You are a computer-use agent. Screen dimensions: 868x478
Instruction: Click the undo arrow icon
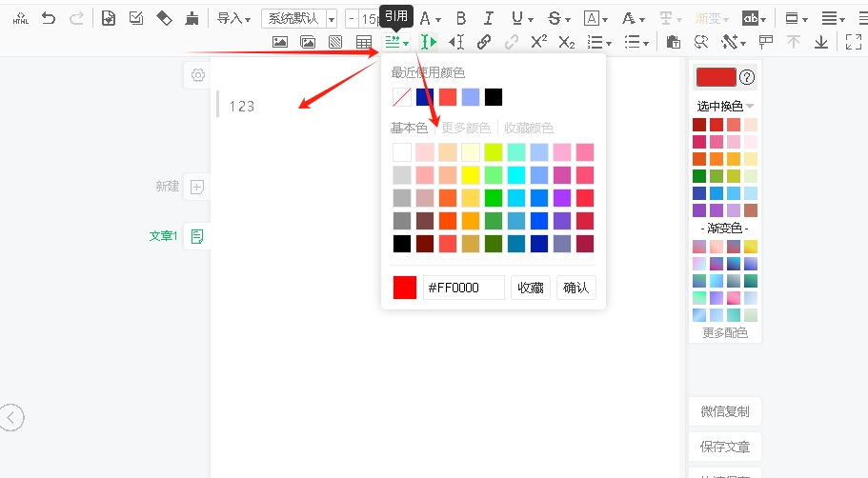click(48, 18)
